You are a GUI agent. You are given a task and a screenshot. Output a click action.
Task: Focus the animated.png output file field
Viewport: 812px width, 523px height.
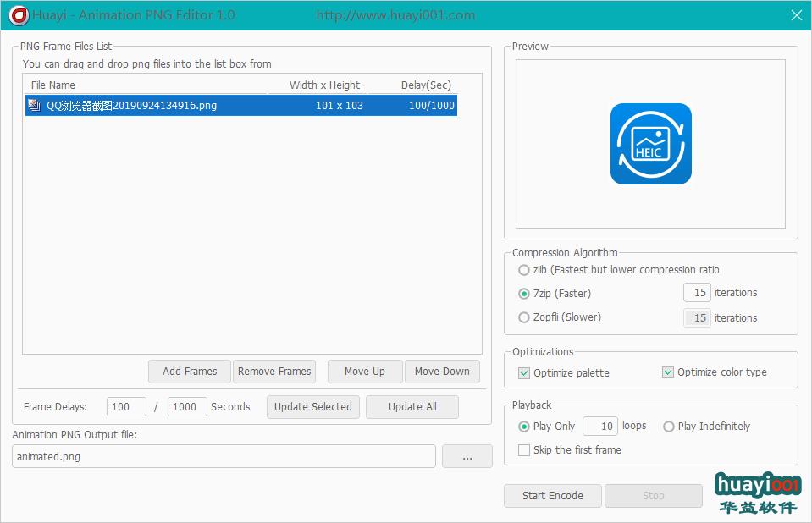[224, 457]
